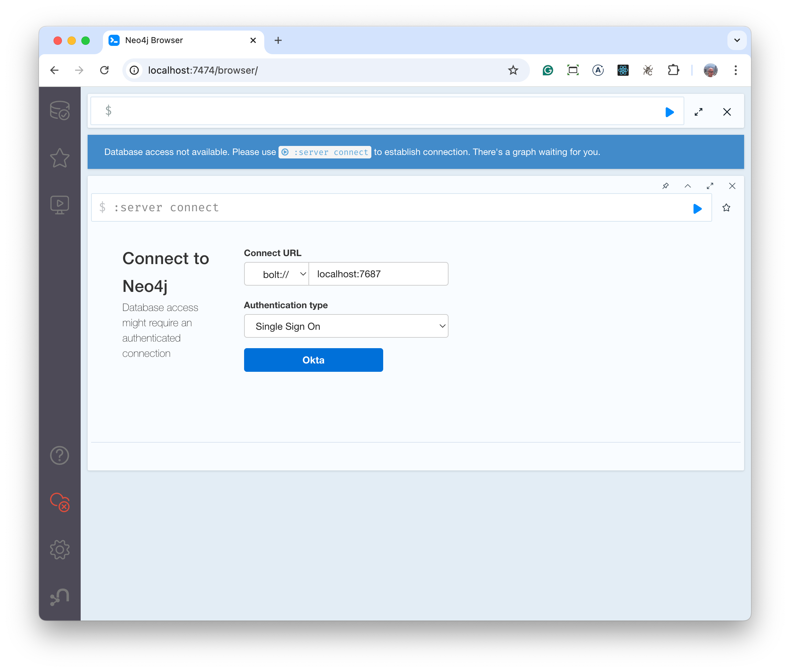Select the Neo4j Browser tab

point(183,40)
